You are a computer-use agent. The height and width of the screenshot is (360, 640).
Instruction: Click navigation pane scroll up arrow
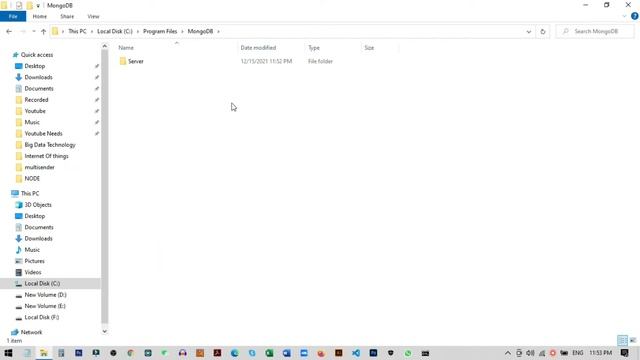104,46
